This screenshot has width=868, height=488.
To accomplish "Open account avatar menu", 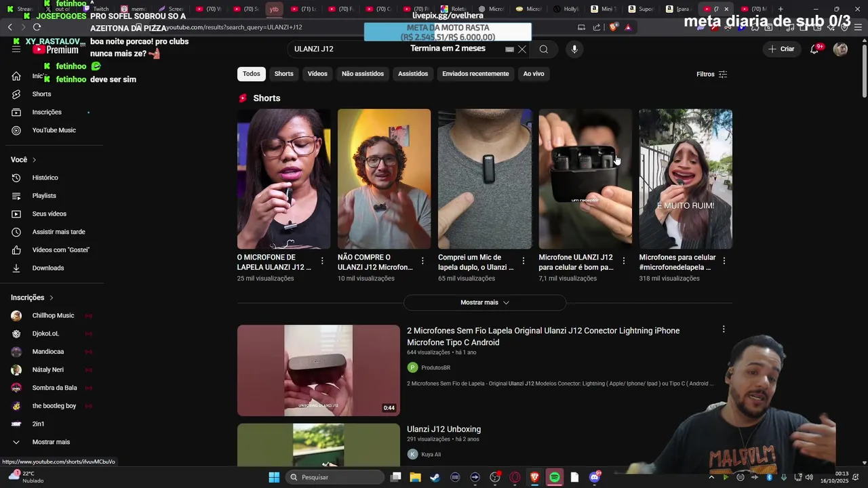I will pos(840,49).
